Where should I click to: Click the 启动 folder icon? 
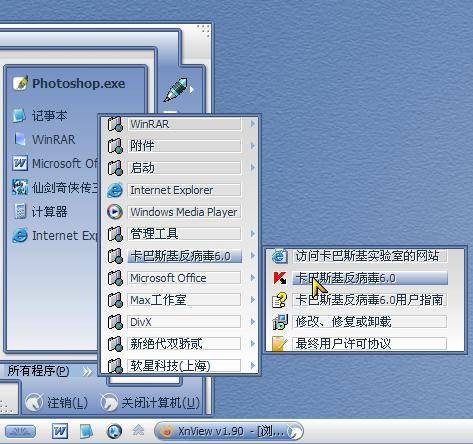coord(115,168)
